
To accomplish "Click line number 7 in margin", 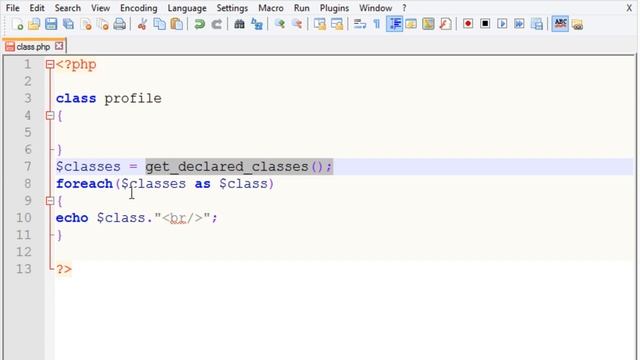I will point(27,167).
